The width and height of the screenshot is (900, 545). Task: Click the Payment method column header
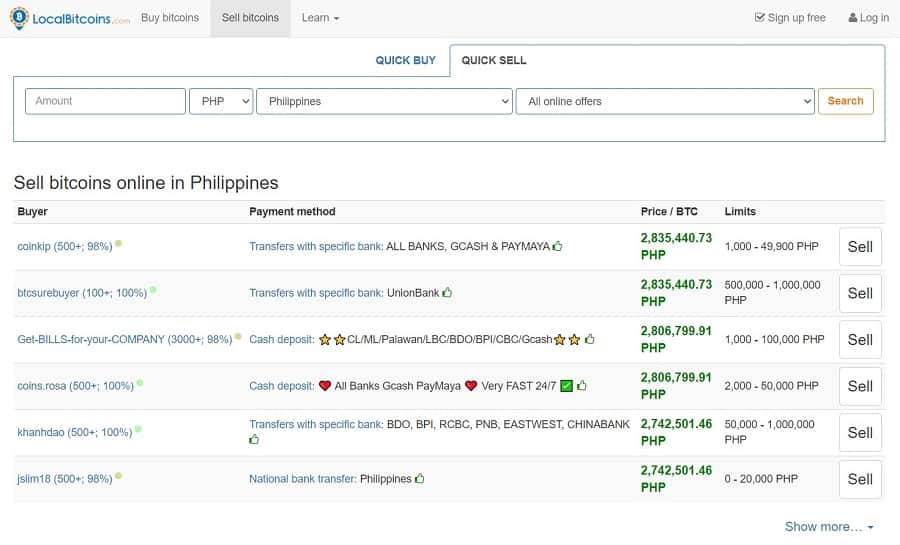click(x=292, y=212)
